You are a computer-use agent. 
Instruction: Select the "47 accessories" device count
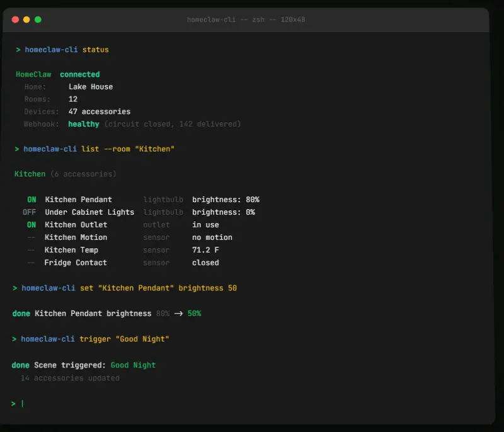pyautogui.click(x=100, y=111)
